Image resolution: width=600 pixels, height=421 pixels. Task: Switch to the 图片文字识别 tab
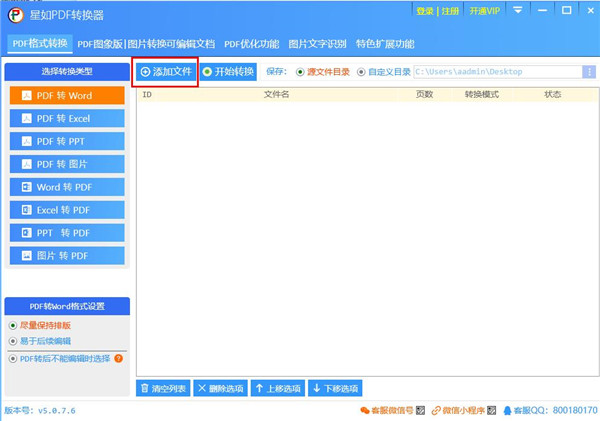(315, 44)
